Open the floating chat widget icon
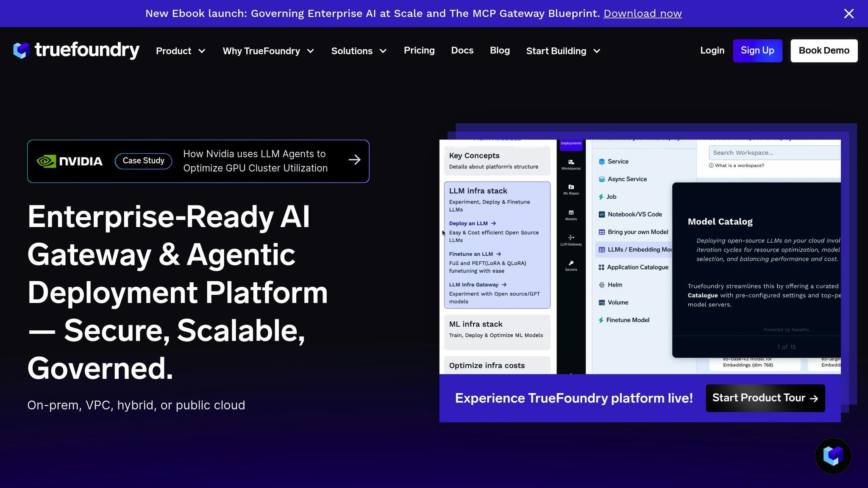This screenshot has height=488, width=868. tap(833, 456)
